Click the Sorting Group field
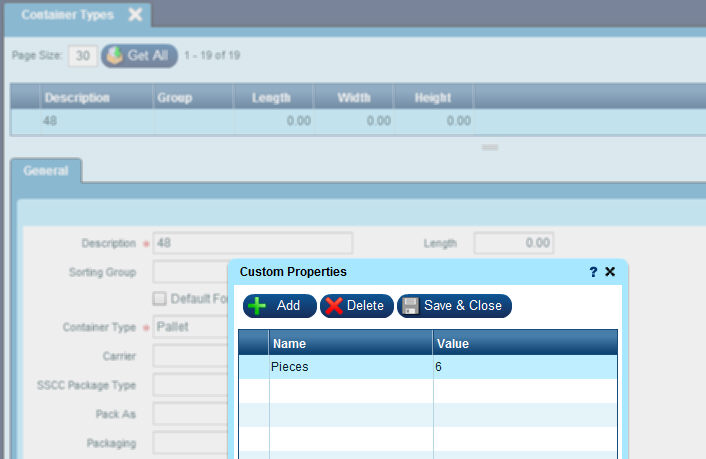This screenshot has height=459, width=706. click(x=191, y=272)
